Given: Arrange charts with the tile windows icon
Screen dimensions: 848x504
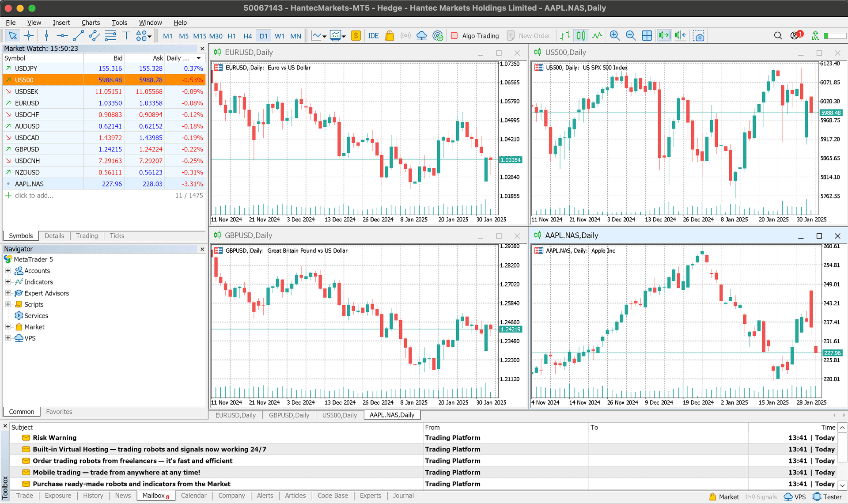Looking at the screenshot, I should 647,35.
